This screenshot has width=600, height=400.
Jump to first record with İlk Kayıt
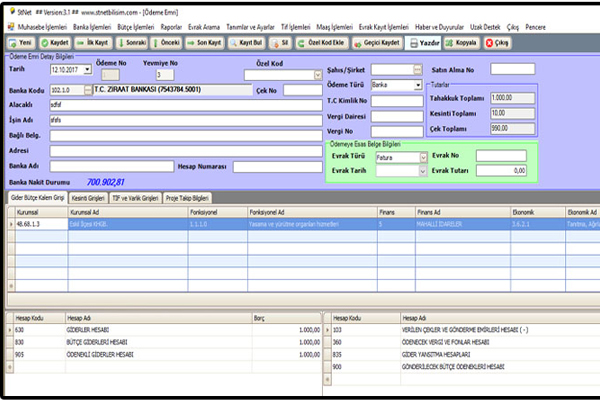pyautogui.click(x=92, y=44)
